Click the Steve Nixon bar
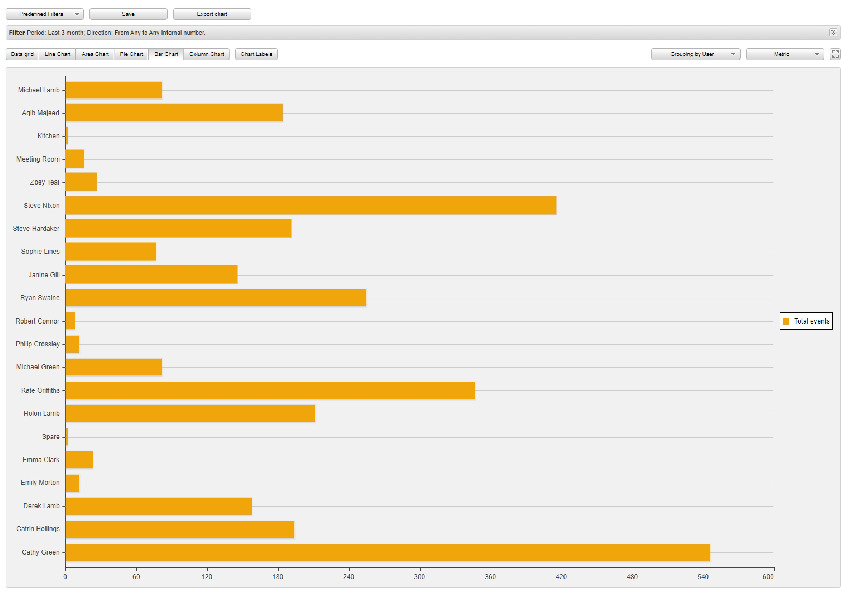 (x=310, y=205)
